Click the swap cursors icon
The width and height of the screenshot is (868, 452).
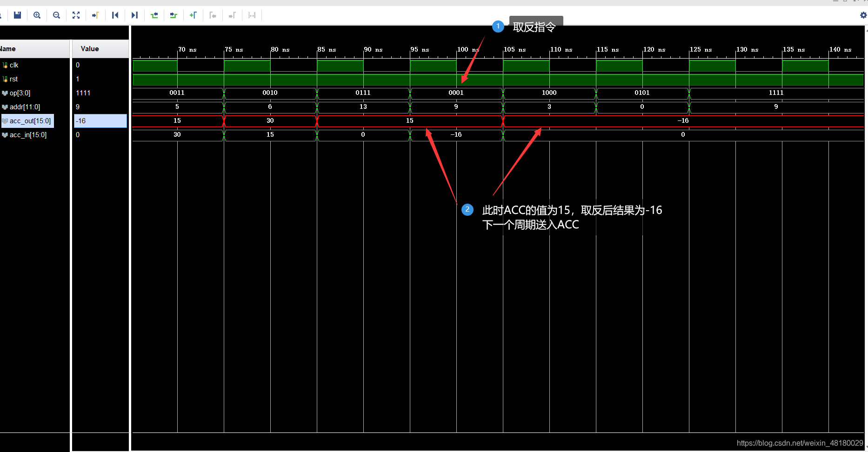click(x=252, y=15)
